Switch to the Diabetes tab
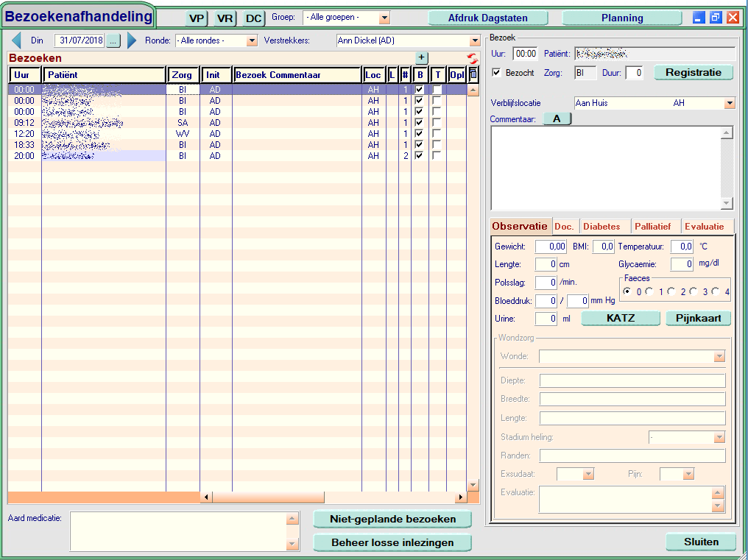This screenshot has height=560, width=748. tap(601, 227)
